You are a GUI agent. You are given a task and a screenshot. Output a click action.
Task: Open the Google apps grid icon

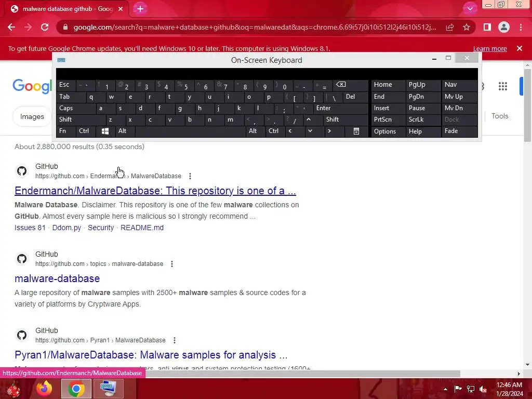pyautogui.click(x=503, y=86)
